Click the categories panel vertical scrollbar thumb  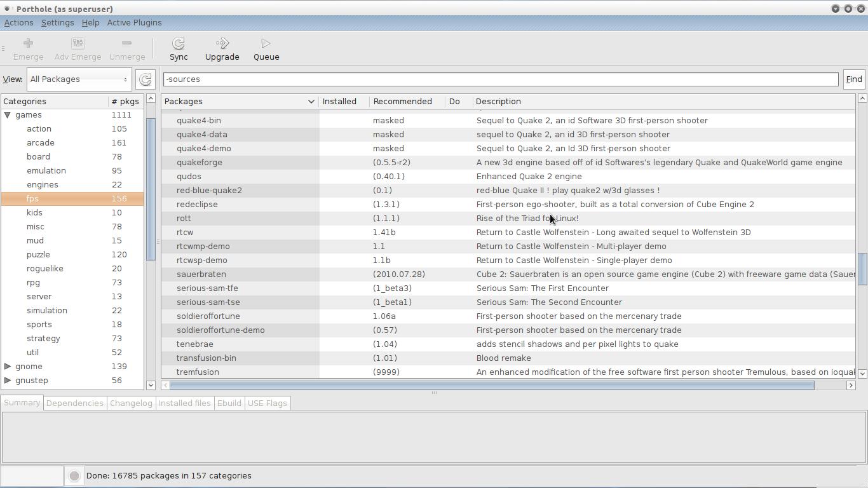click(151, 189)
